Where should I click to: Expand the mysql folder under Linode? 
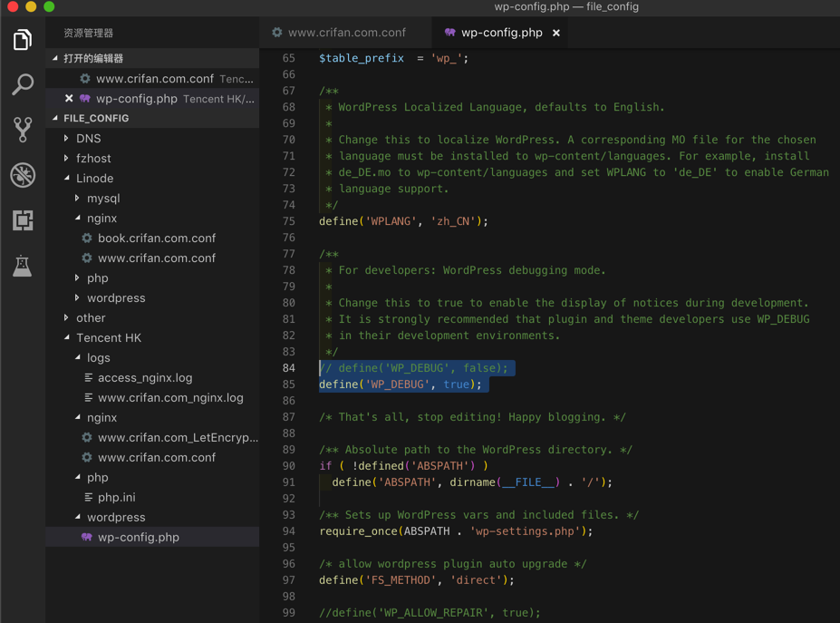(x=102, y=199)
